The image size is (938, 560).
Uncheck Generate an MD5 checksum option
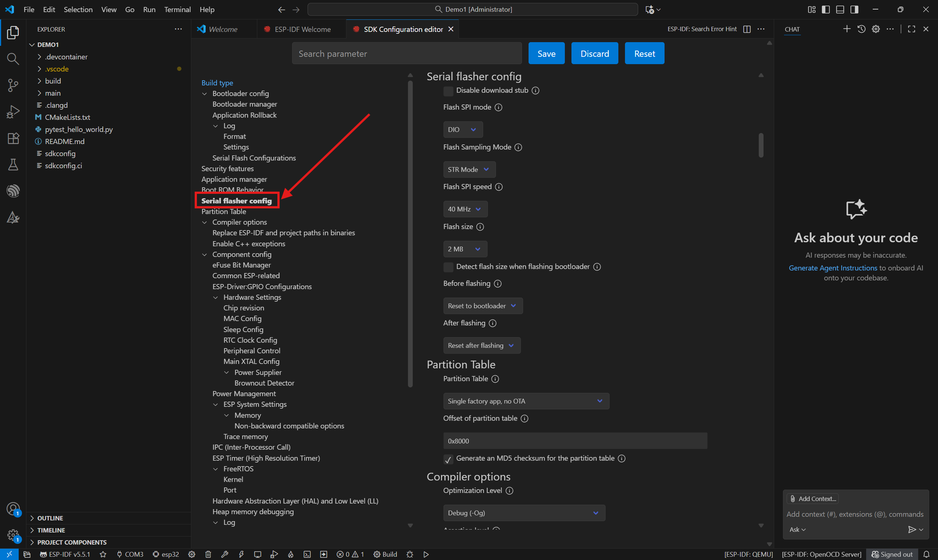click(448, 459)
